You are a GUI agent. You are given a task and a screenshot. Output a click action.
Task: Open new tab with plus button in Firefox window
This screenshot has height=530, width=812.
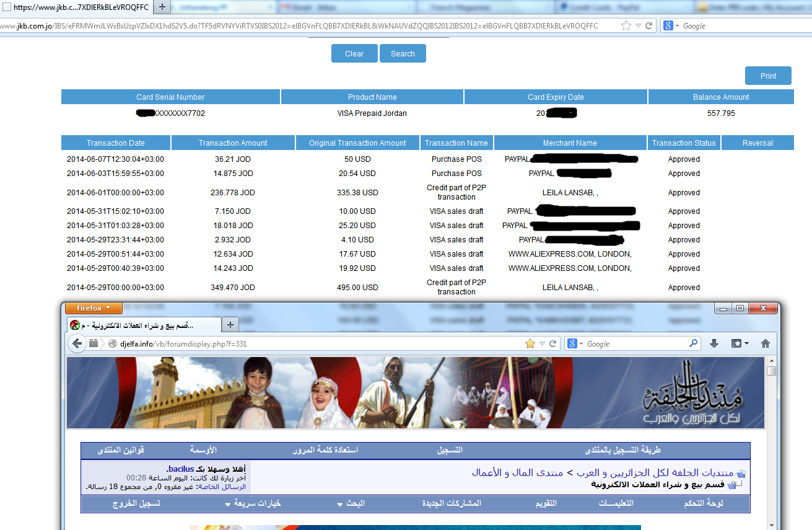(x=230, y=325)
